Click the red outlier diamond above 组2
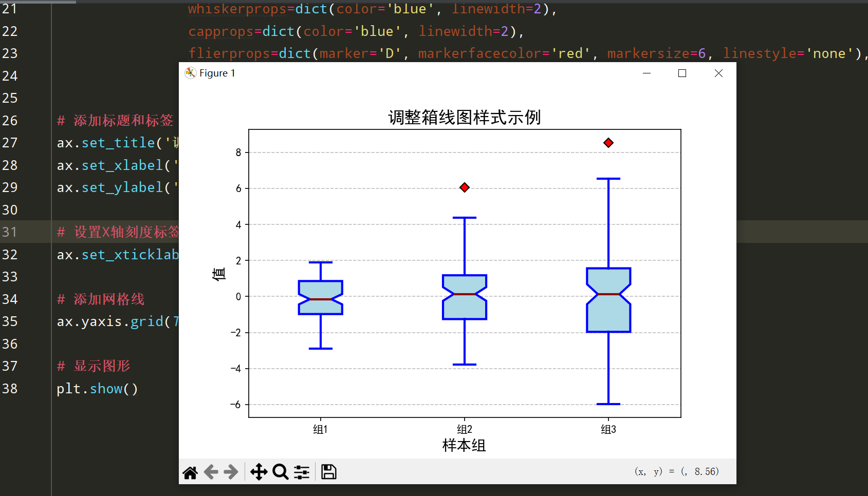This screenshot has width=868, height=496. click(x=465, y=187)
